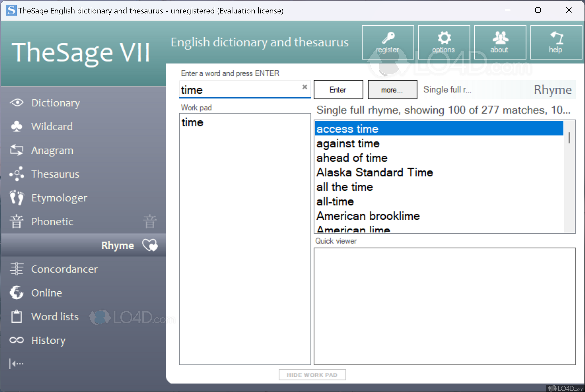Click the Enter button
The image size is (585, 392).
(x=338, y=90)
